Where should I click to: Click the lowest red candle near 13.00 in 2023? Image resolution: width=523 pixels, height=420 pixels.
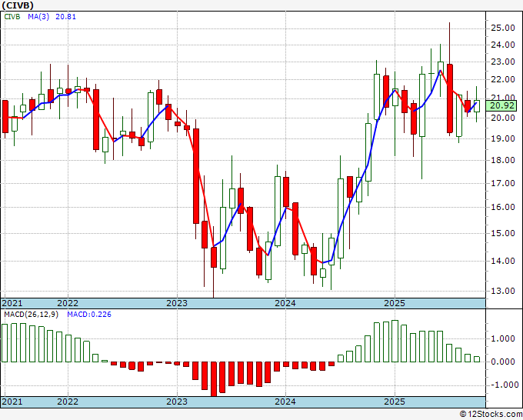214,257
